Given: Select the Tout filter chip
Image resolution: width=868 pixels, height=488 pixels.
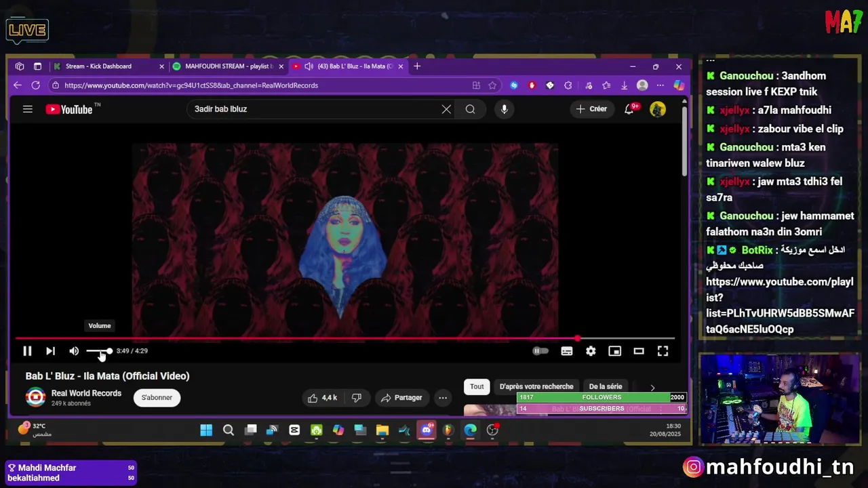Looking at the screenshot, I should [x=477, y=386].
